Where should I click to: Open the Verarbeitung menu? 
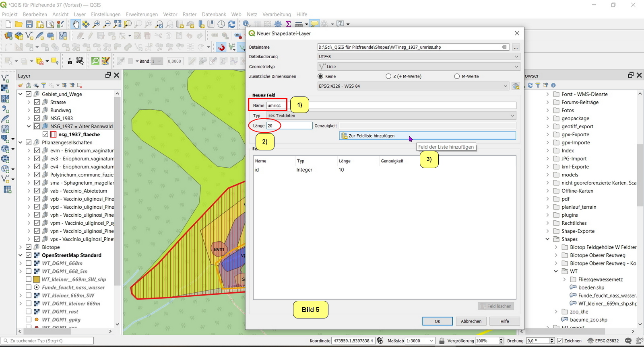click(277, 14)
